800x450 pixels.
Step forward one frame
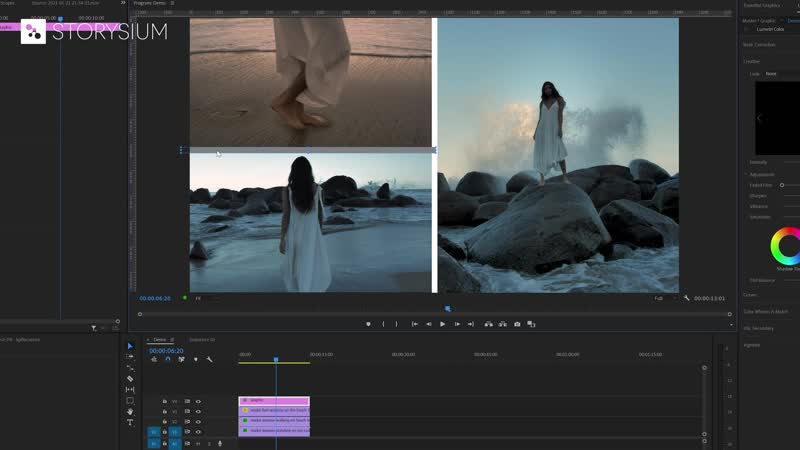click(x=457, y=324)
